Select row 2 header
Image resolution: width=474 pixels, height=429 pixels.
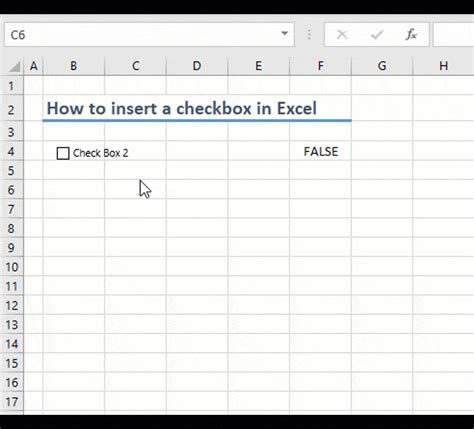(x=12, y=109)
